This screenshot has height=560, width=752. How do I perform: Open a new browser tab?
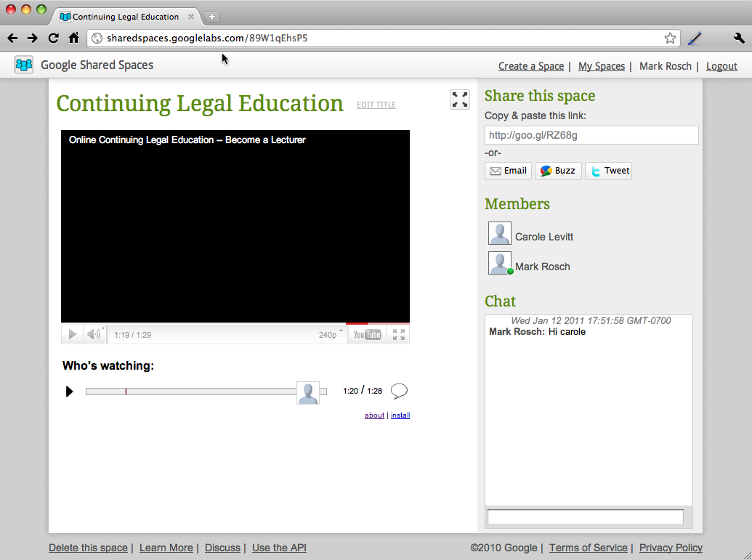click(211, 17)
